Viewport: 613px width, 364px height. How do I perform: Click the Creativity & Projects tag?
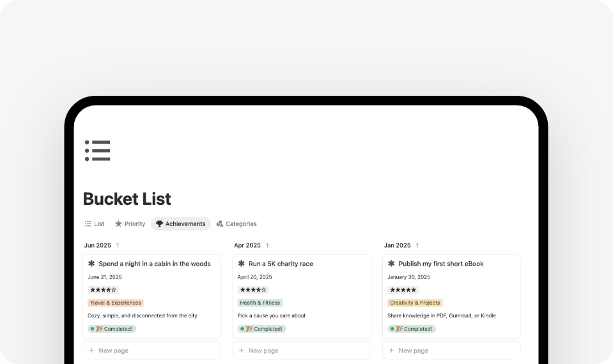click(415, 303)
